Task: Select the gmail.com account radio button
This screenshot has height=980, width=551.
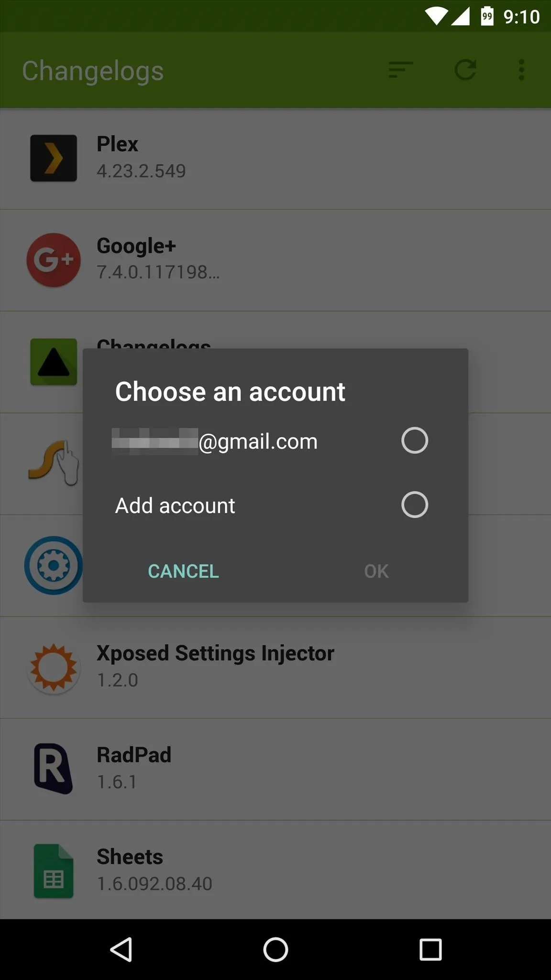Action: pyautogui.click(x=415, y=440)
